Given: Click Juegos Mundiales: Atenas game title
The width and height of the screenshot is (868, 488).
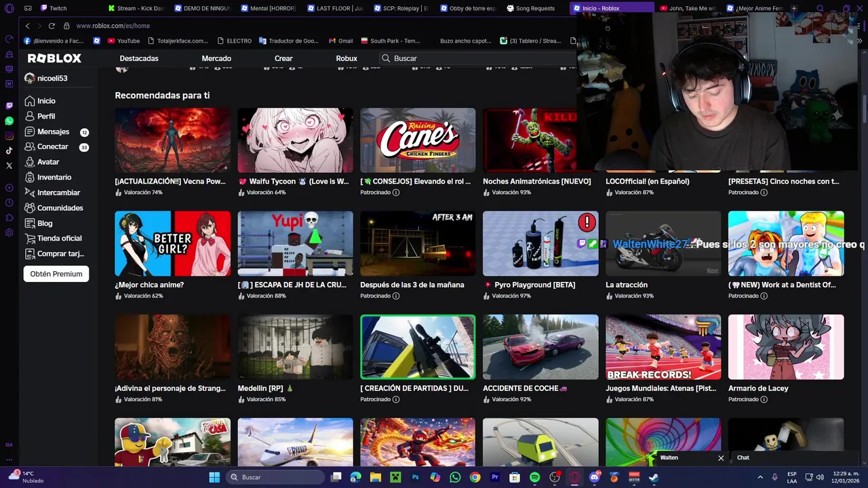Looking at the screenshot, I should pyautogui.click(x=660, y=388).
